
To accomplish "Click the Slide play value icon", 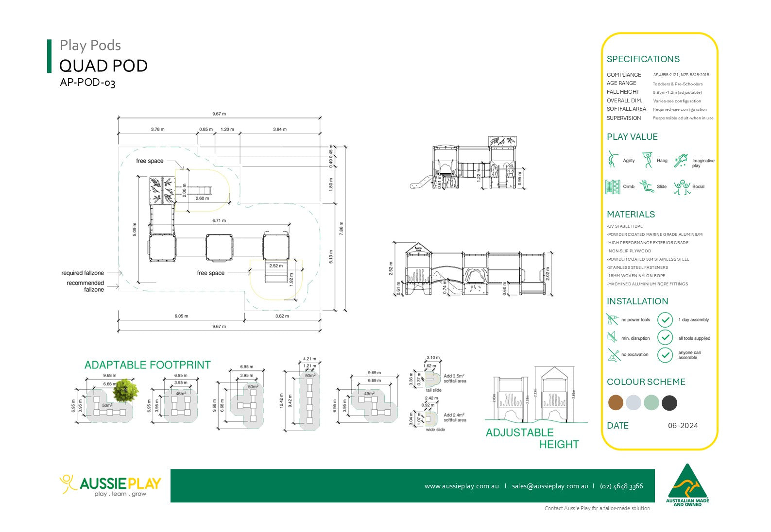I will pyautogui.click(x=647, y=186).
